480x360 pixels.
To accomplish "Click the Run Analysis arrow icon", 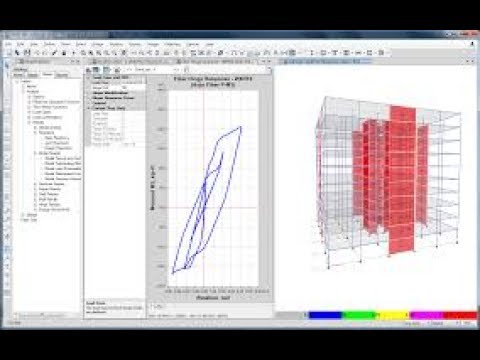I will 73,53.
